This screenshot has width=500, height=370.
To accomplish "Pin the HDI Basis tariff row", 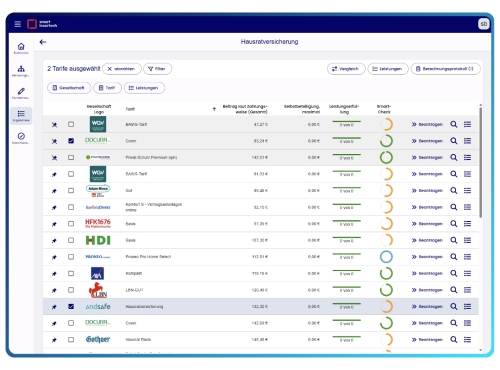I will 54,240.
